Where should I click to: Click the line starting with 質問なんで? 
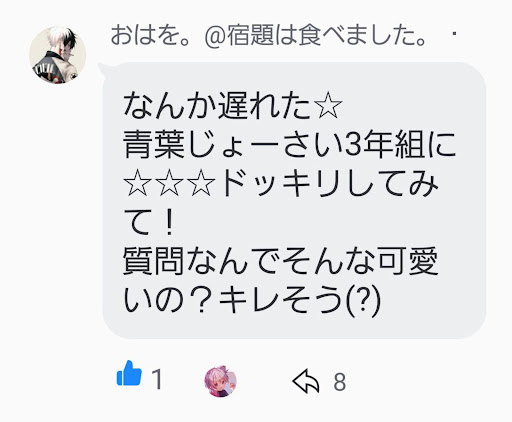click(281, 261)
